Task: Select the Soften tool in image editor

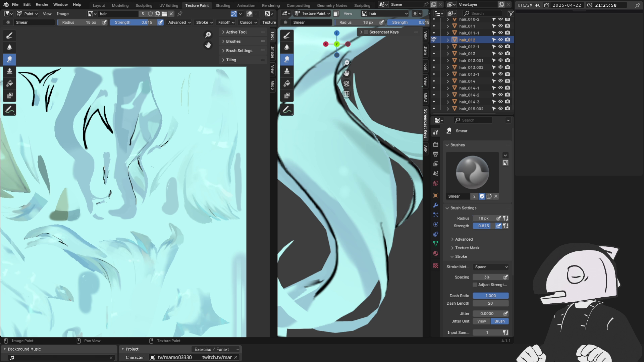Action: [x=9, y=47]
